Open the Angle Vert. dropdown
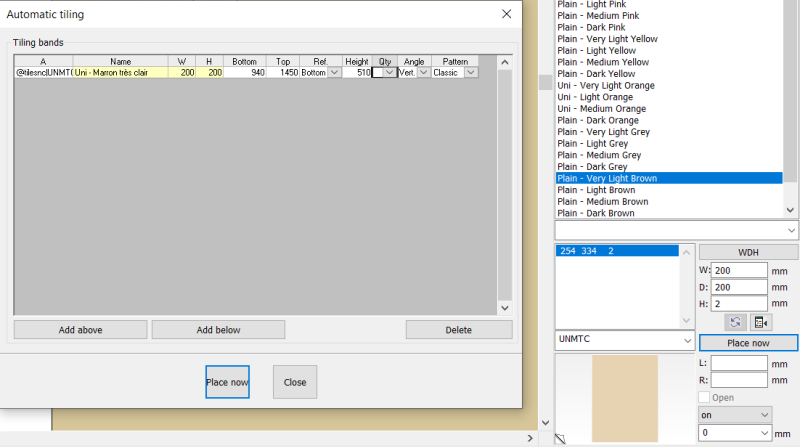The height and width of the screenshot is (448, 800). point(423,72)
